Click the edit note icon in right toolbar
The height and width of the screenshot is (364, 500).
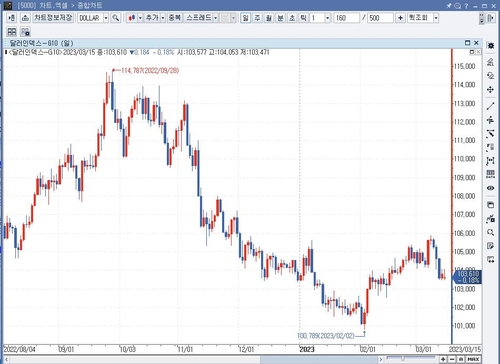point(490,246)
